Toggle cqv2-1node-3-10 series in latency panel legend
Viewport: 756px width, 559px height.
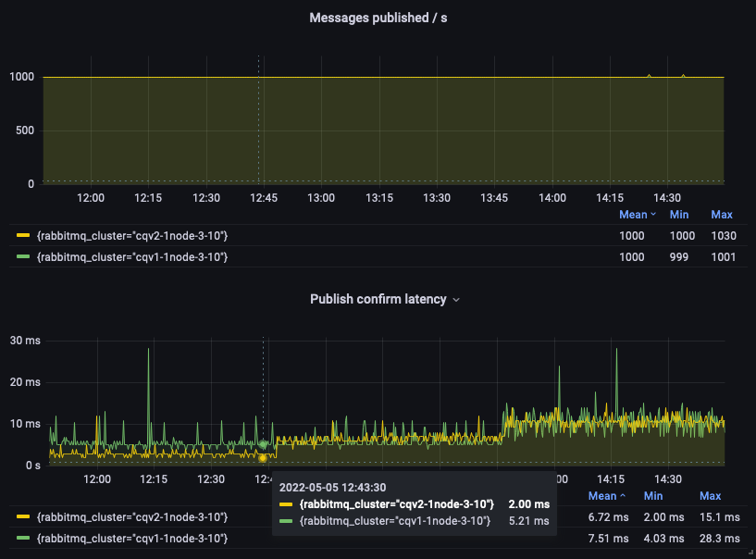click(x=131, y=516)
